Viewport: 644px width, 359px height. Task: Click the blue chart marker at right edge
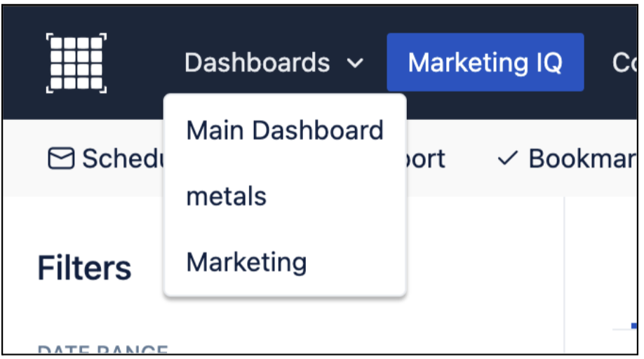(x=633, y=326)
